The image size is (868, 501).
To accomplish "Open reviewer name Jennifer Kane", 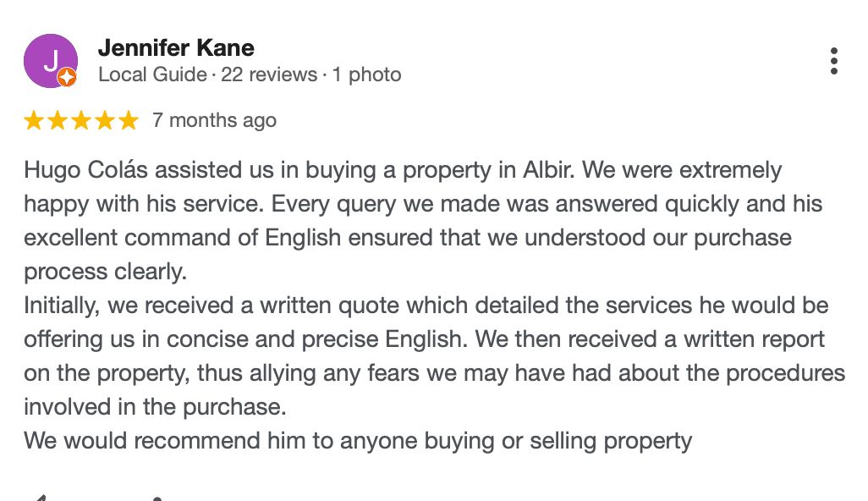I will pos(176,48).
